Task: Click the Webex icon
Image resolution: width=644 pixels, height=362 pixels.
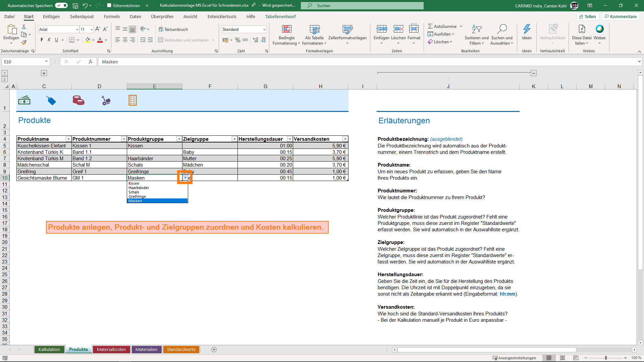Action: (599, 29)
